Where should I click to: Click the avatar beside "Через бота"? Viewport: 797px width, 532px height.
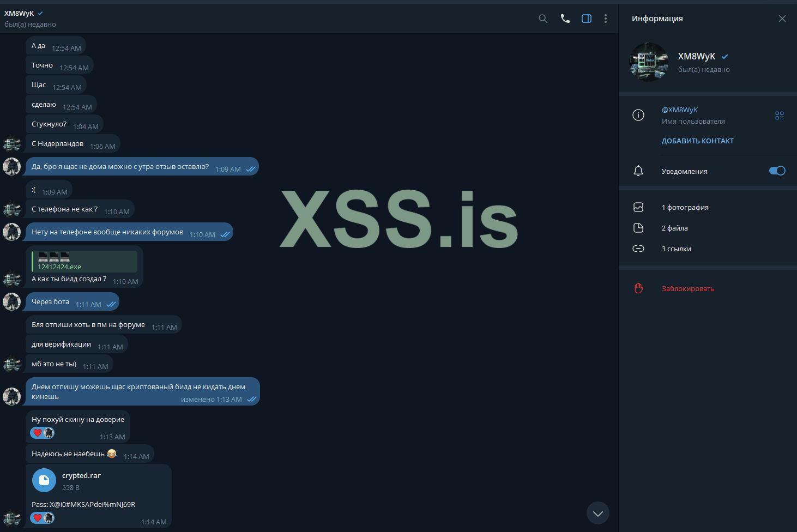coord(12,301)
